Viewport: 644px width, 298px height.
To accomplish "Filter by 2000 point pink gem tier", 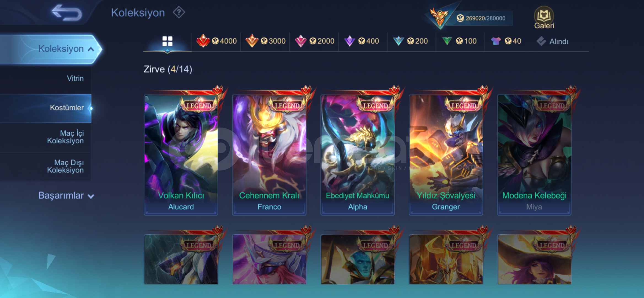I will click(314, 41).
